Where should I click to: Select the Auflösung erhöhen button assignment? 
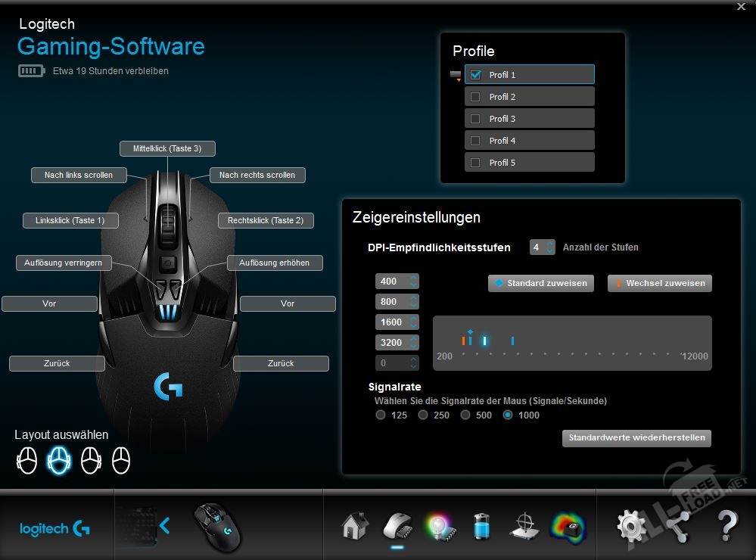click(274, 263)
